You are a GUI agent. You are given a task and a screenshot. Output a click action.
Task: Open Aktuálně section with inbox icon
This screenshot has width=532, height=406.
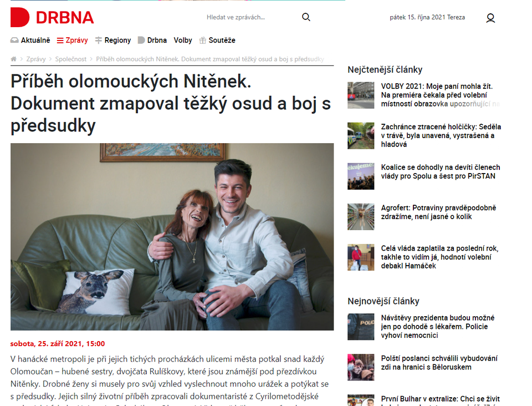point(30,40)
